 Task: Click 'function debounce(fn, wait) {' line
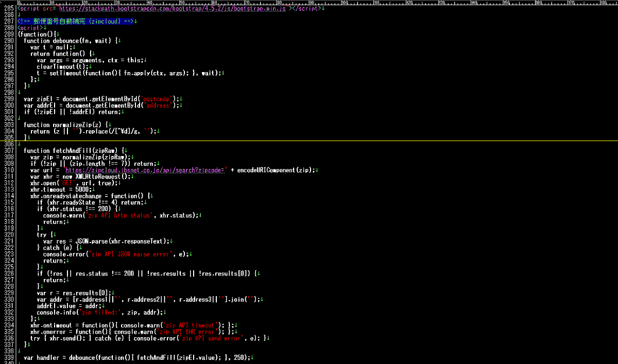(71, 40)
